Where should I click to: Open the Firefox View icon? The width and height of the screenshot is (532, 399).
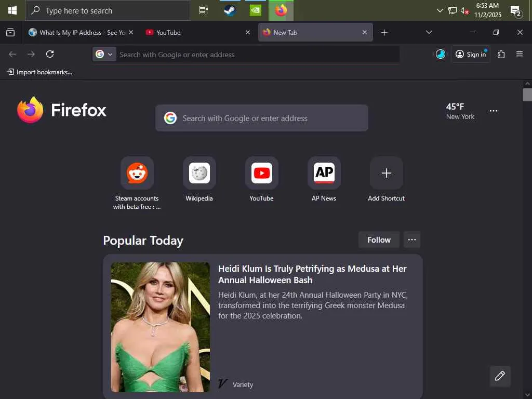pyautogui.click(x=10, y=33)
